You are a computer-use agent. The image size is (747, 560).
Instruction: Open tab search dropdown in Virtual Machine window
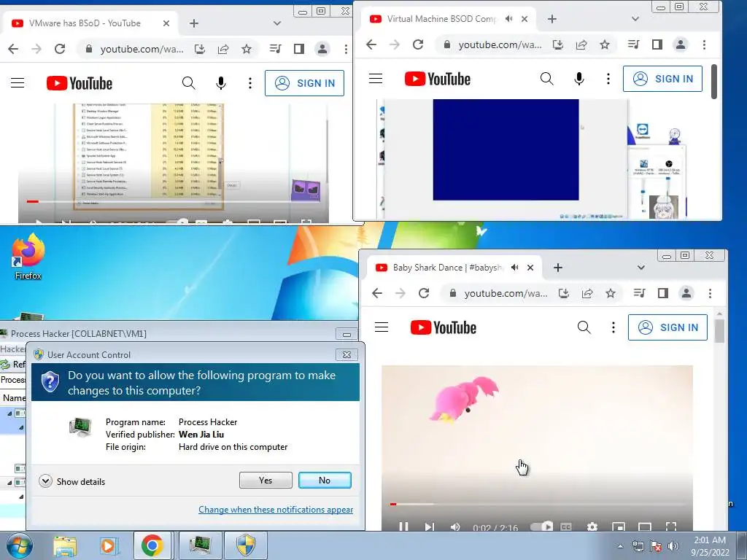pos(635,19)
